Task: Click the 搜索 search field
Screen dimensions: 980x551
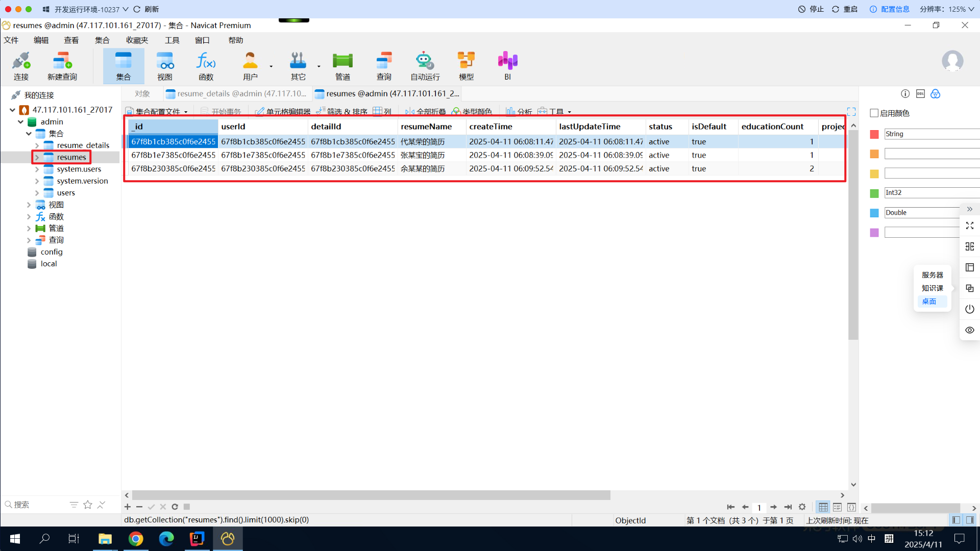Action: coord(36,505)
